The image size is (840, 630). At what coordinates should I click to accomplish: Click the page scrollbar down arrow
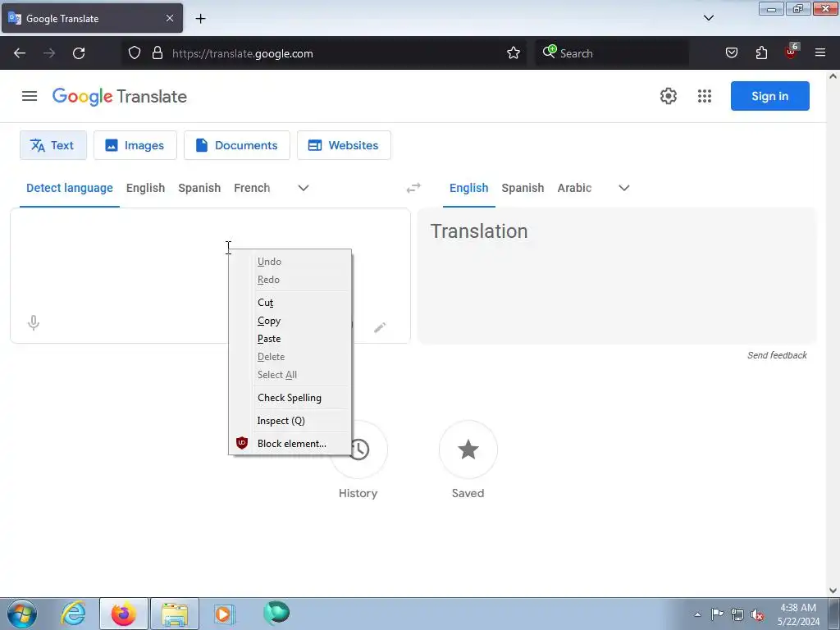click(833, 591)
